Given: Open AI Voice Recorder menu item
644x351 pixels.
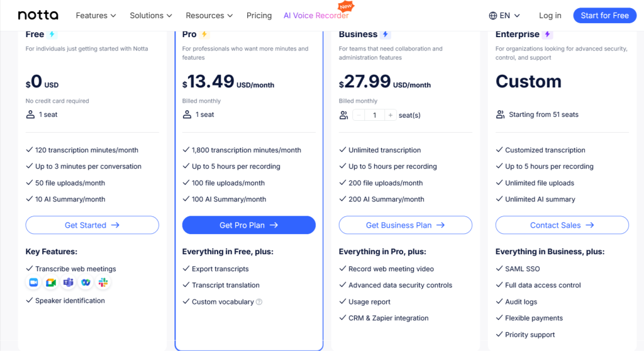Looking at the screenshot, I should pos(316,16).
